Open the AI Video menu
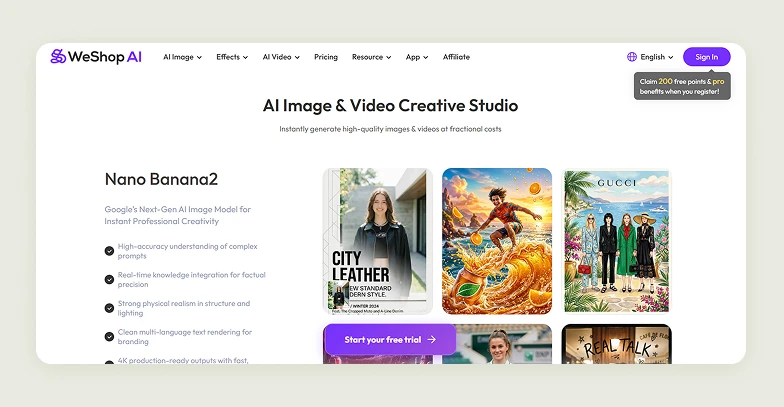Image resolution: width=784 pixels, height=407 pixels. tap(281, 57)
